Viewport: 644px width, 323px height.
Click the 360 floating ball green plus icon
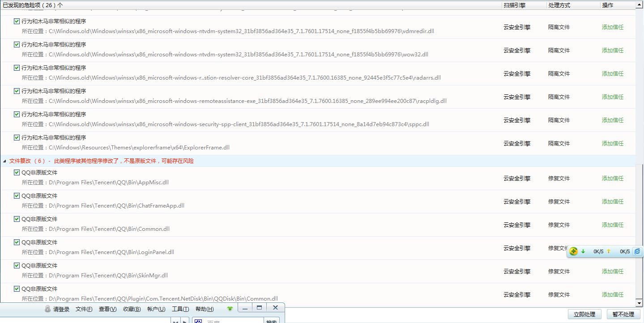coord(574,251)
